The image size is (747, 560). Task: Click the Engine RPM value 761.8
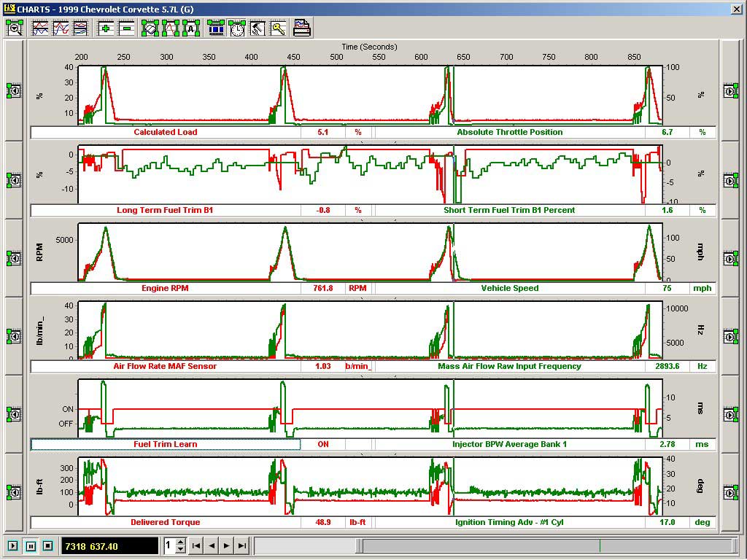coord(323,289)
